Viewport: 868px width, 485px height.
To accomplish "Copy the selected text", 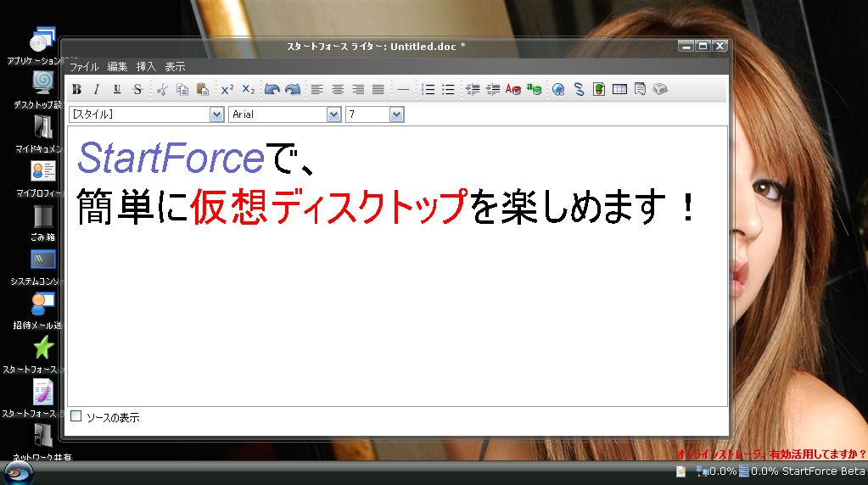I will coord(182,89).
